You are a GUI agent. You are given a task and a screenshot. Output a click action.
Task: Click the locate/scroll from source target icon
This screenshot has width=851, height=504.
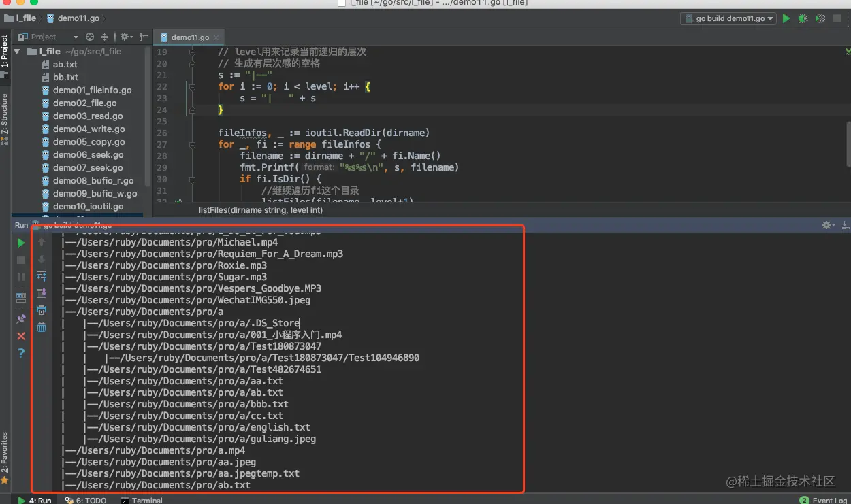point(90,37)
